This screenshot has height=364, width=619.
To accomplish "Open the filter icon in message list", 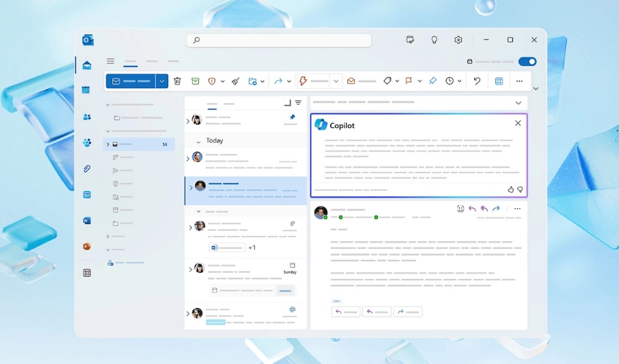I will coord(299,103).
